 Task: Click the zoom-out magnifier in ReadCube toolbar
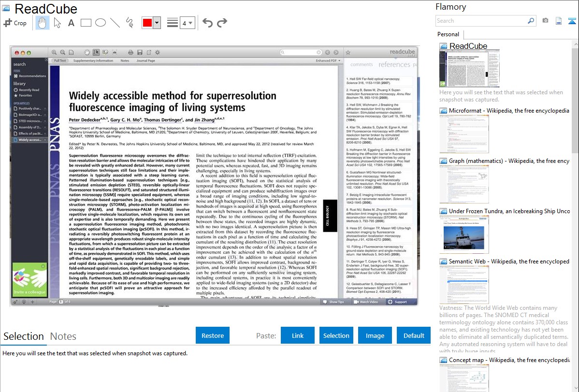pyautogui.click(x=62, y=53)
